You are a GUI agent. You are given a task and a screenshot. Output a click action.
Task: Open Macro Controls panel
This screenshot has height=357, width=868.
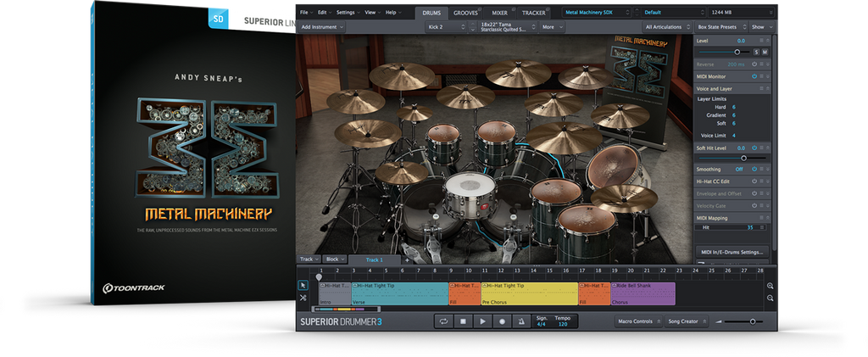click(639, 321)
